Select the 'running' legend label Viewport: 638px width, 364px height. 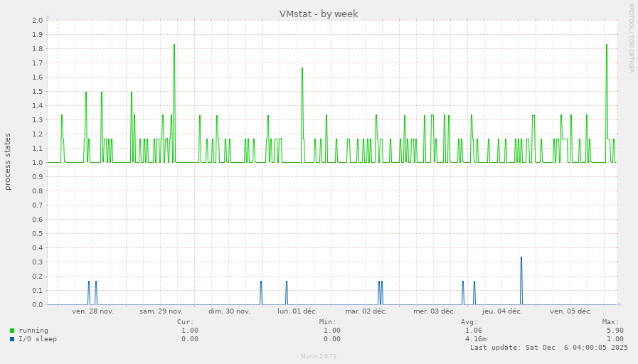click(33, 331)
